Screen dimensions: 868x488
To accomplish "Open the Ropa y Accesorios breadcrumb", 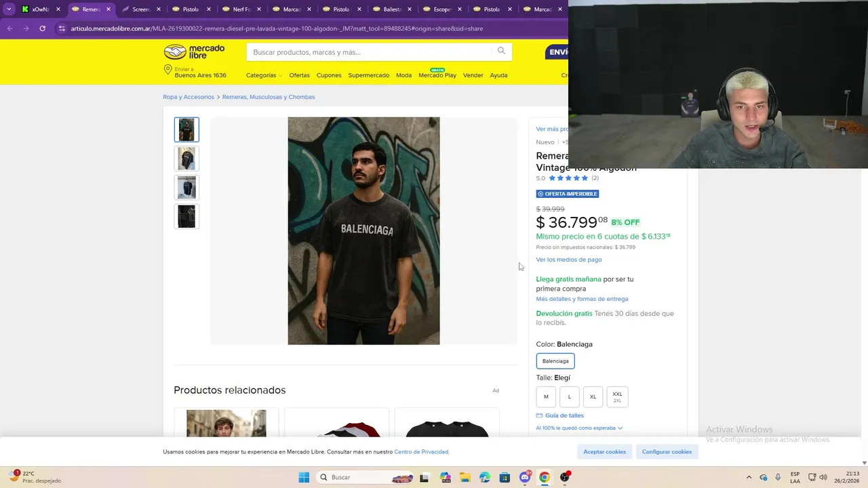I will point(189,97).
